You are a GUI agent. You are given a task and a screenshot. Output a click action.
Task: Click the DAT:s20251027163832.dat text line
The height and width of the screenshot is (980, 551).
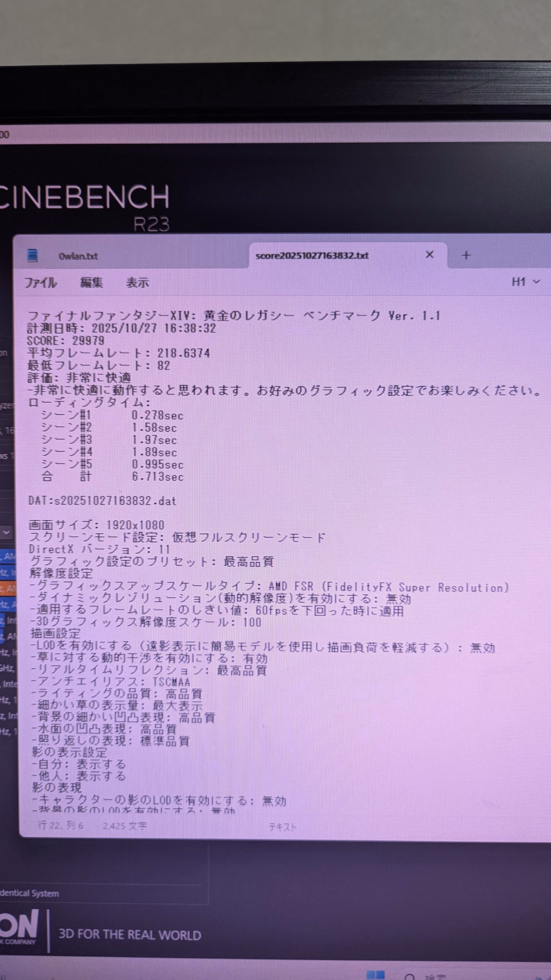[x=102, y=501]
